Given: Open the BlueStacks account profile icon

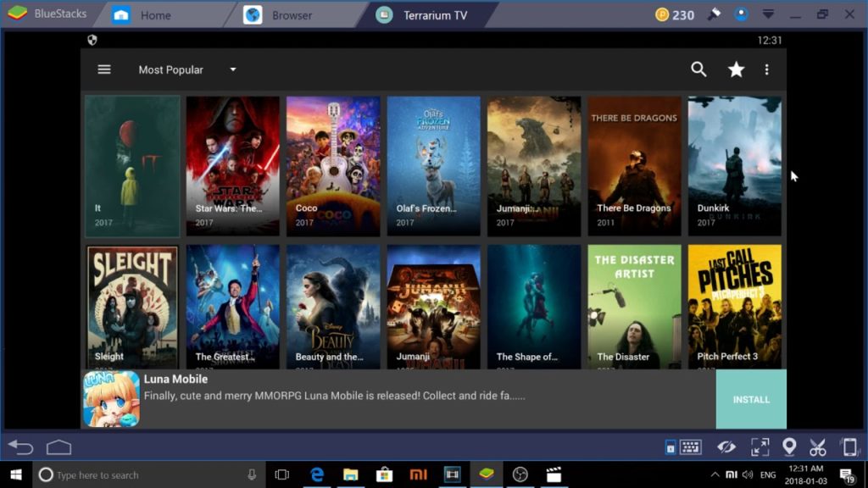Looking at the screenshot, I should (x=741, y=14).
